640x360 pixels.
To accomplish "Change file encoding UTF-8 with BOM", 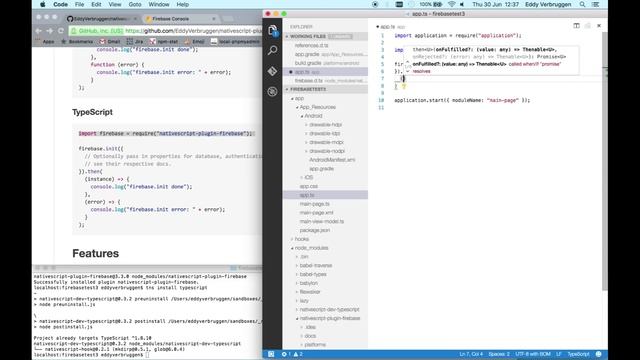I will pos(533,354).
